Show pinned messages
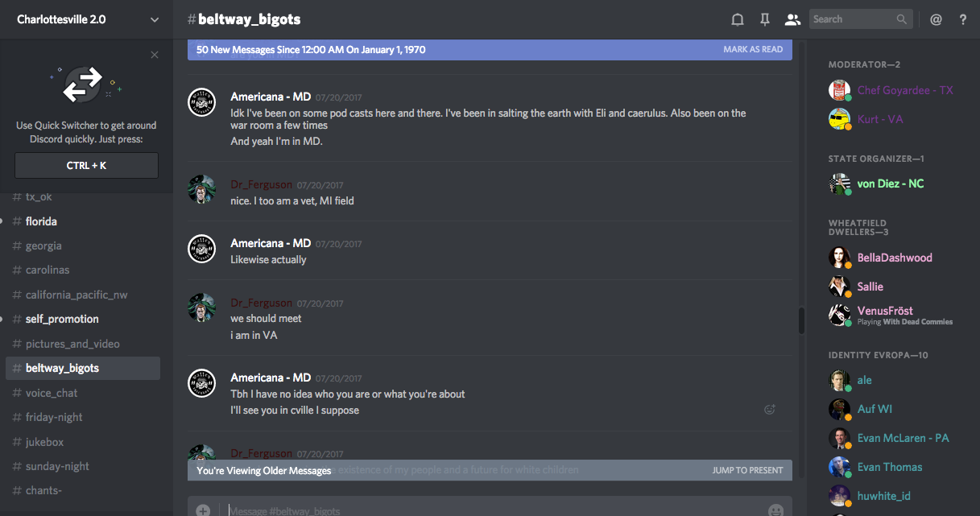This screenshot has height=516, width=980. [764, 19]
